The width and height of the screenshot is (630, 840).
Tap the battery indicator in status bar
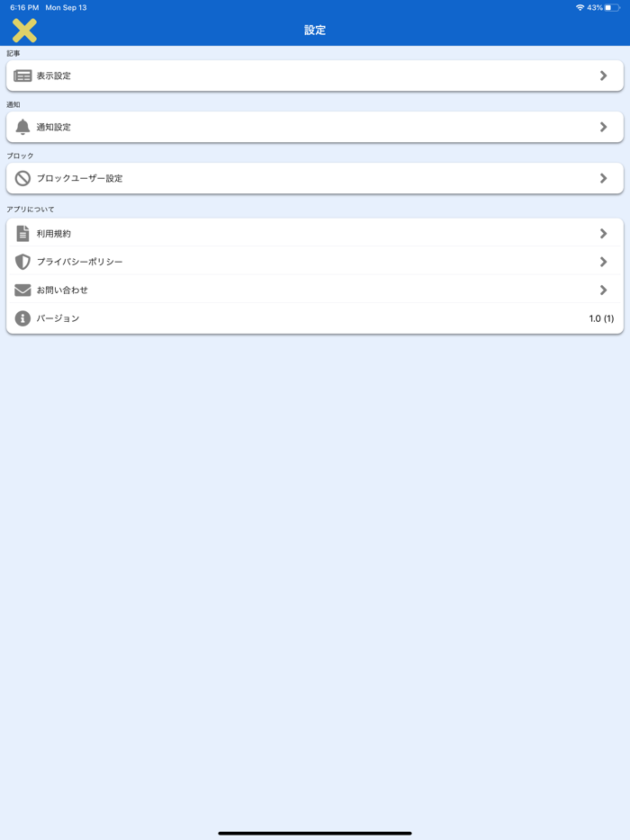click(612, 8)
